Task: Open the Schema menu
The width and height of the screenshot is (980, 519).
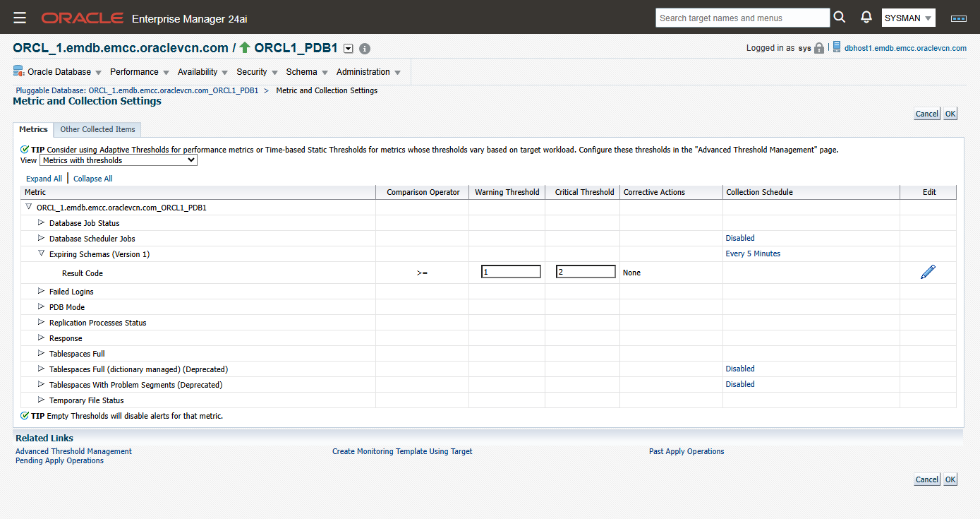Action: pyautogui.click(x=306, y=72)
